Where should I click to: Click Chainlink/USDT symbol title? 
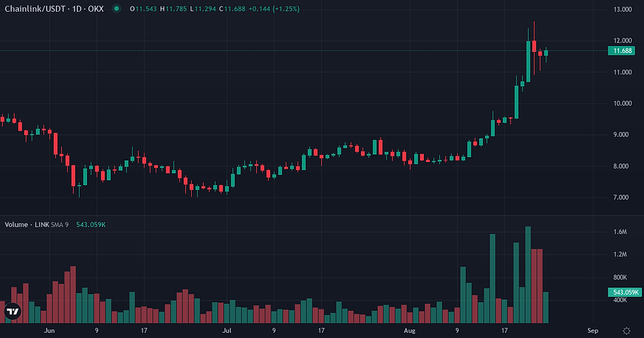(34, 9)
